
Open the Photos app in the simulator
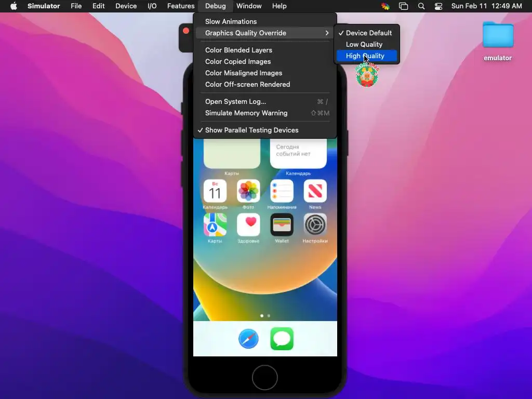(x=248, y=191)
